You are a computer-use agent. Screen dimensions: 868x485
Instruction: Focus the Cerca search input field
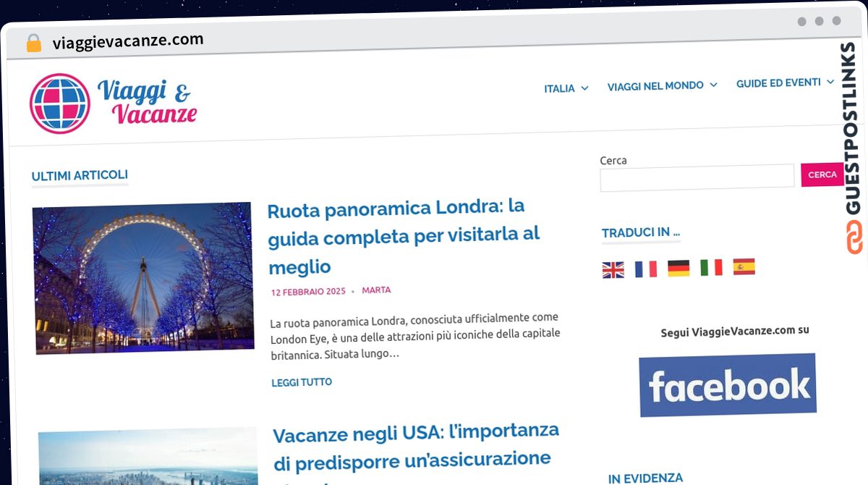tap(697, 177)
